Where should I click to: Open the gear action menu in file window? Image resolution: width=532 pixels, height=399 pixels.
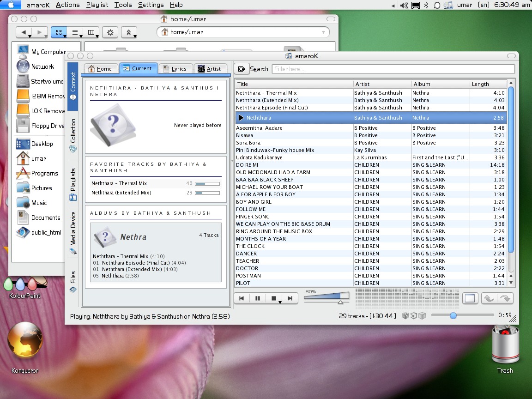[x=110, y=32]
